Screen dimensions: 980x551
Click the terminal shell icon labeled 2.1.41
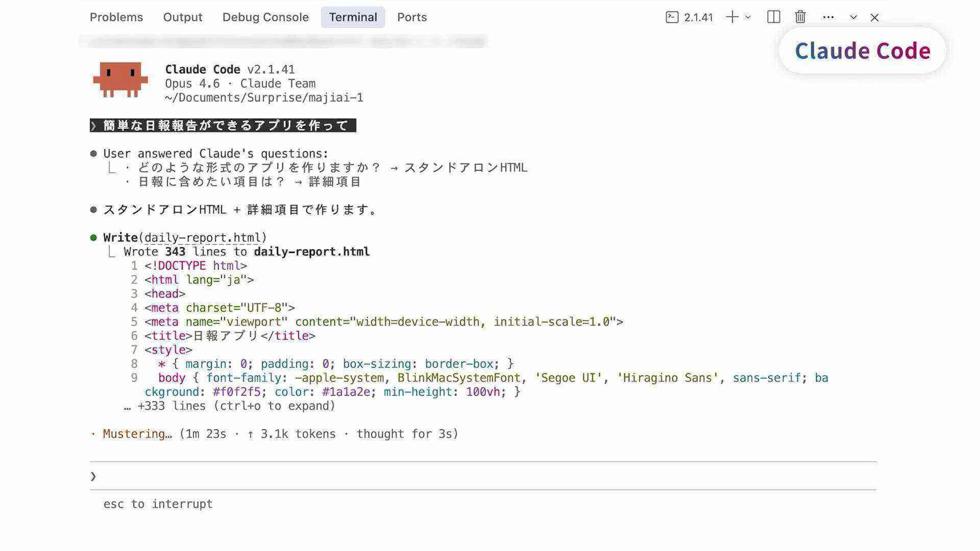coord(672,18)
